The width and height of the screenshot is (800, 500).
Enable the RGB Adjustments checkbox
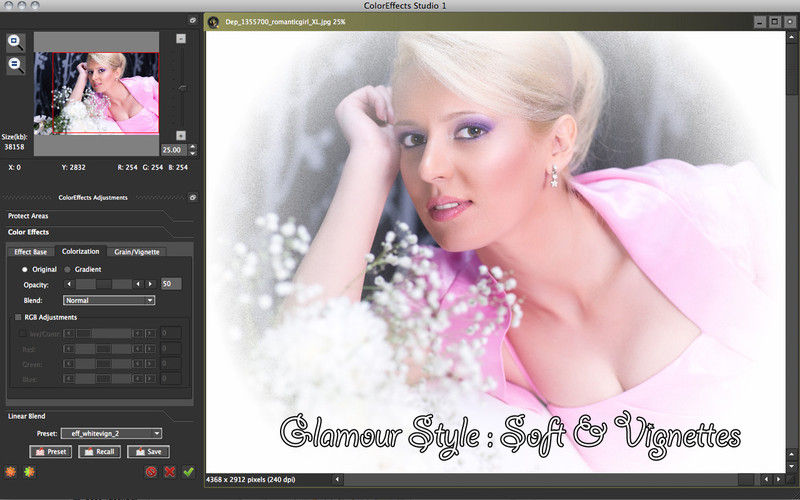(x=18, y=317)
